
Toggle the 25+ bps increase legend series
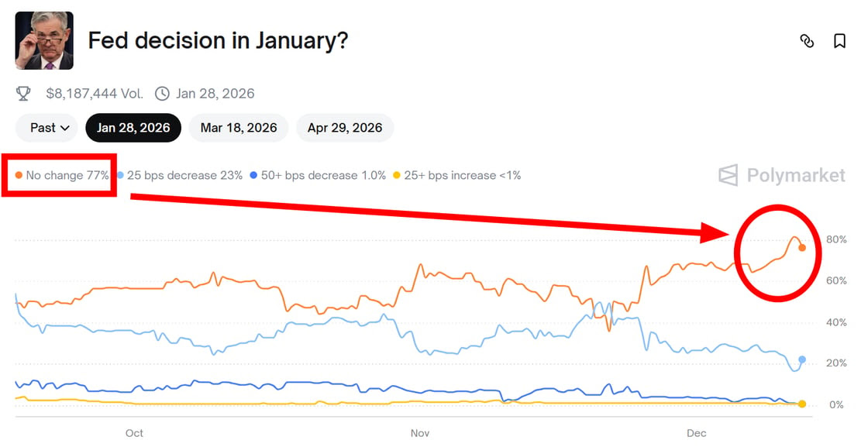point(457,175)
